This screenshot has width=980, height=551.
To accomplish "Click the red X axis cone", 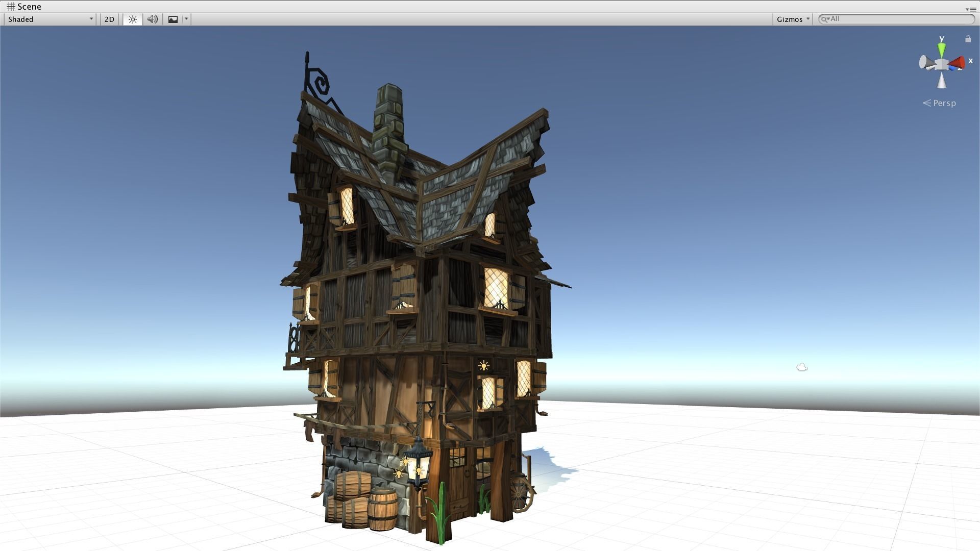I will (957, 63).
